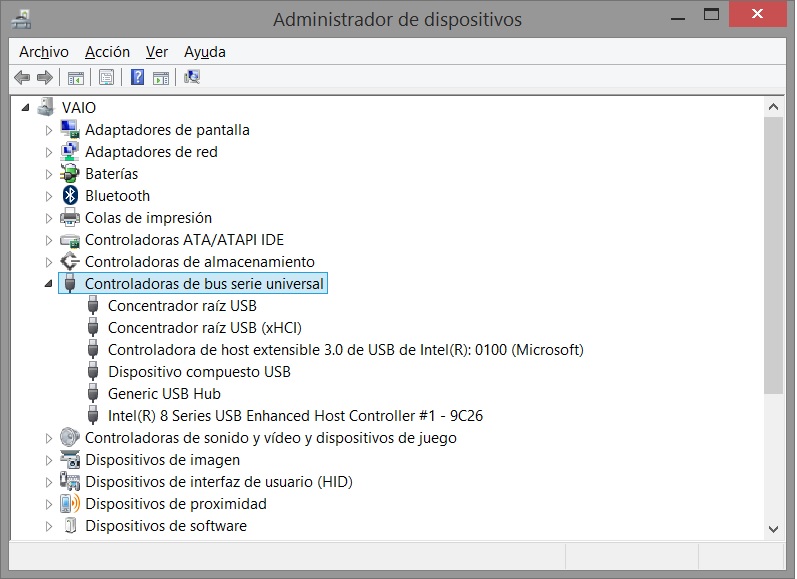Open the Ayuda menu
Viewport: 797px width, 579px height.
pos(204,52)
